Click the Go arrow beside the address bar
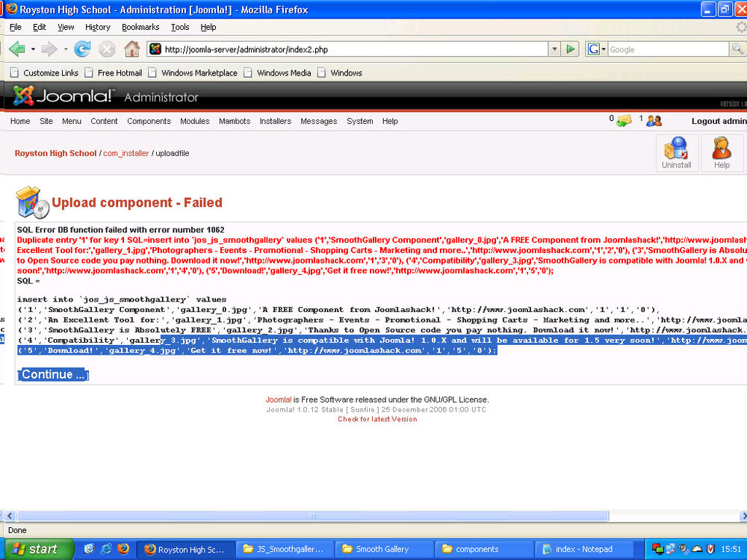Viewport: 747px width, 560px height. tap(570, 49)
